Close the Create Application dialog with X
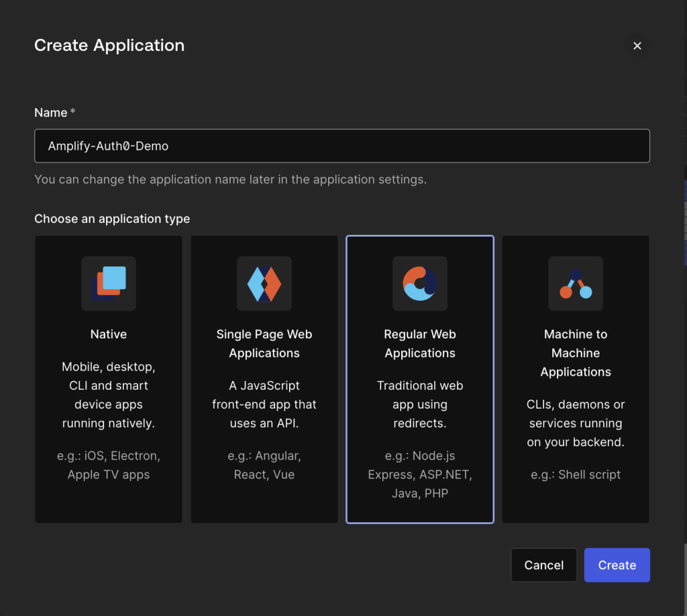 [x=637, y=46]
